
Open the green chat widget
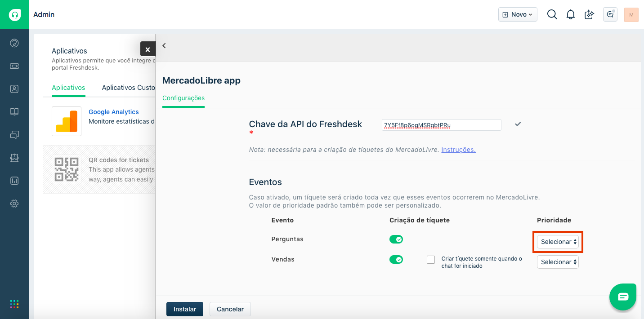(623, 297)
